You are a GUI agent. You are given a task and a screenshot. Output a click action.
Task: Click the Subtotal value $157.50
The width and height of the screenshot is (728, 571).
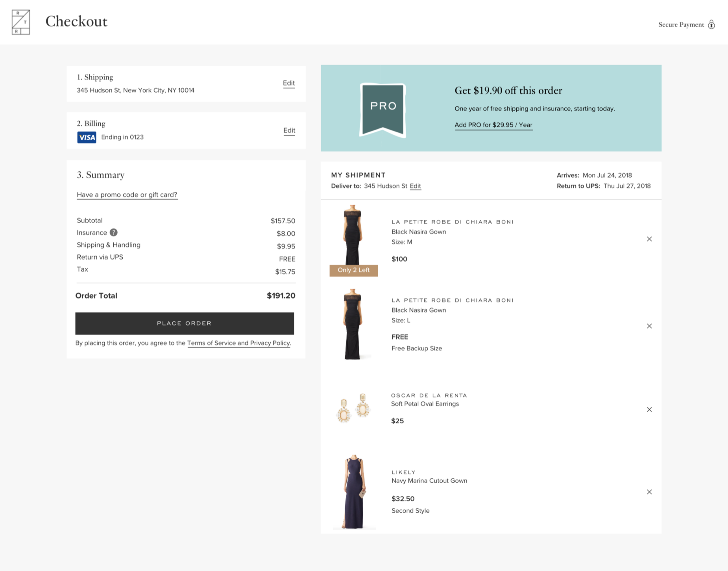(283, 221)
